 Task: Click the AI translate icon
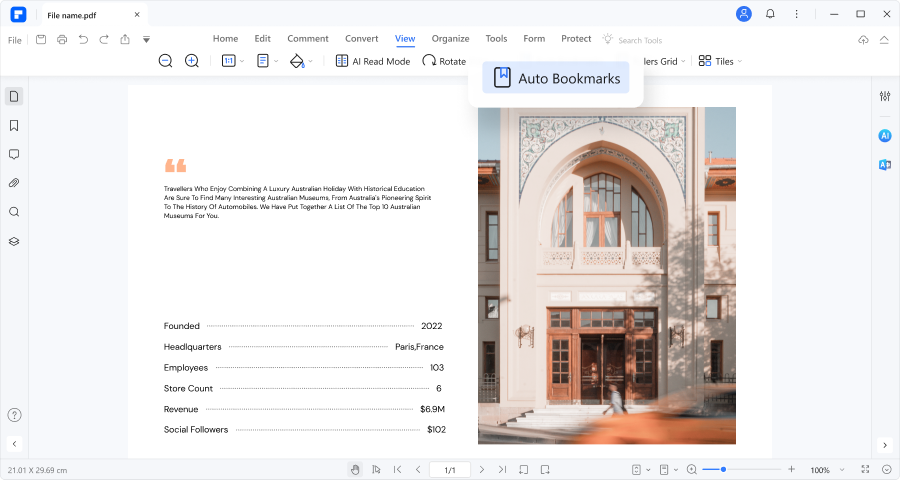point(885,165)
